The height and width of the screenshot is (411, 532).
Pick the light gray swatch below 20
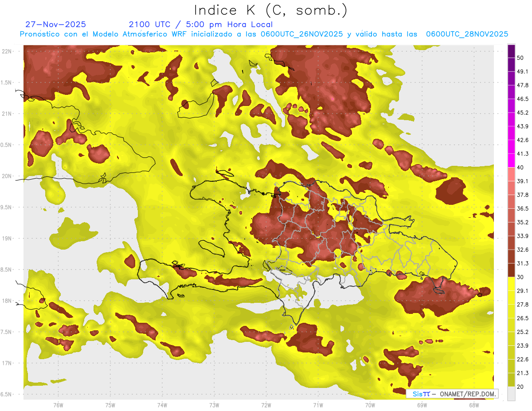pos(511,394)
